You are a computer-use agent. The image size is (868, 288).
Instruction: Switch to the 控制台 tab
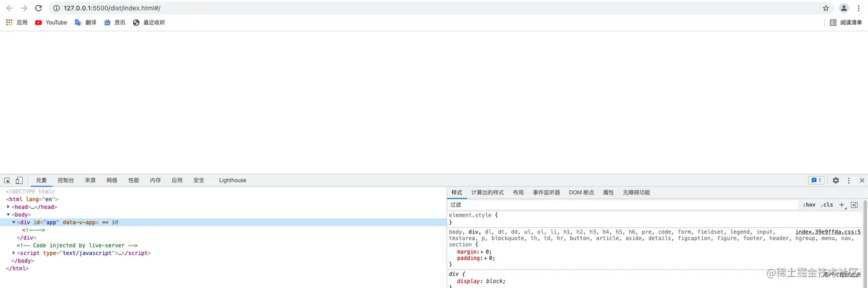point(66,180)
